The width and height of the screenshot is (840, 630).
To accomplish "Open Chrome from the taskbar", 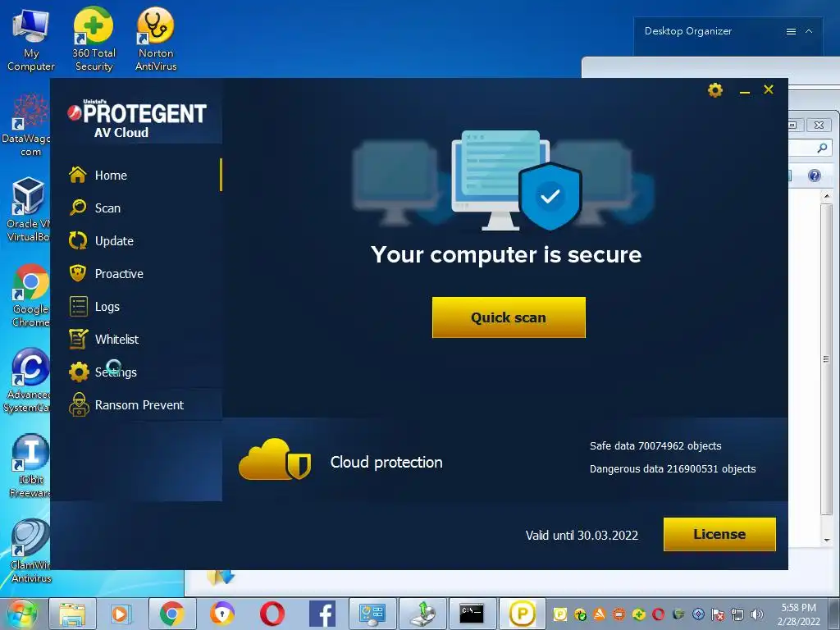I will [x=171, y=614].
